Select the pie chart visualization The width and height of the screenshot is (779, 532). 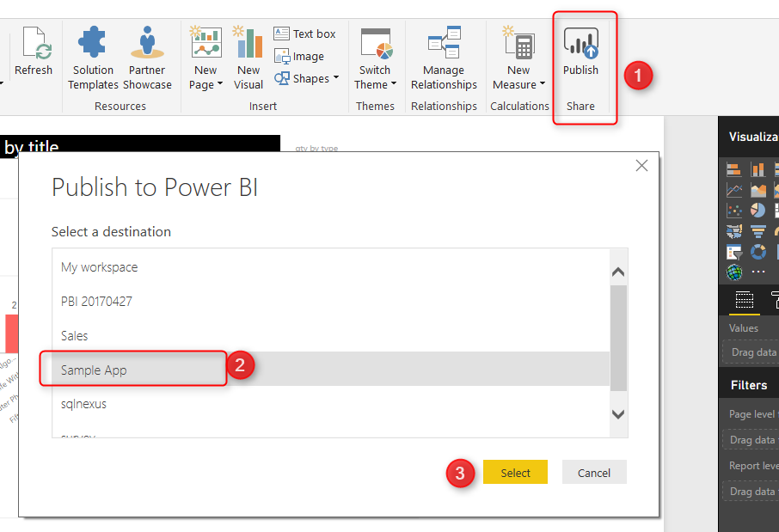[758, 211]
